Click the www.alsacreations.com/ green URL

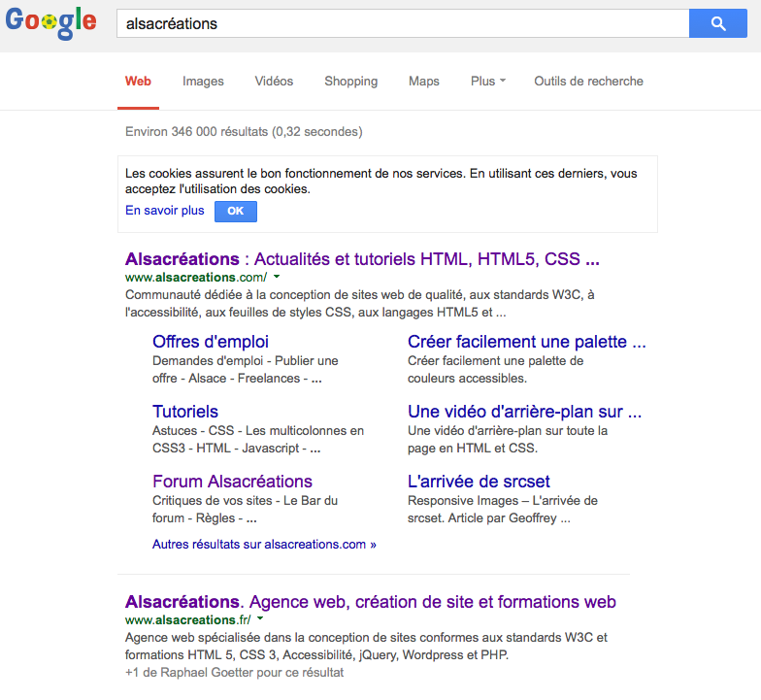click(x=196, y=278)
